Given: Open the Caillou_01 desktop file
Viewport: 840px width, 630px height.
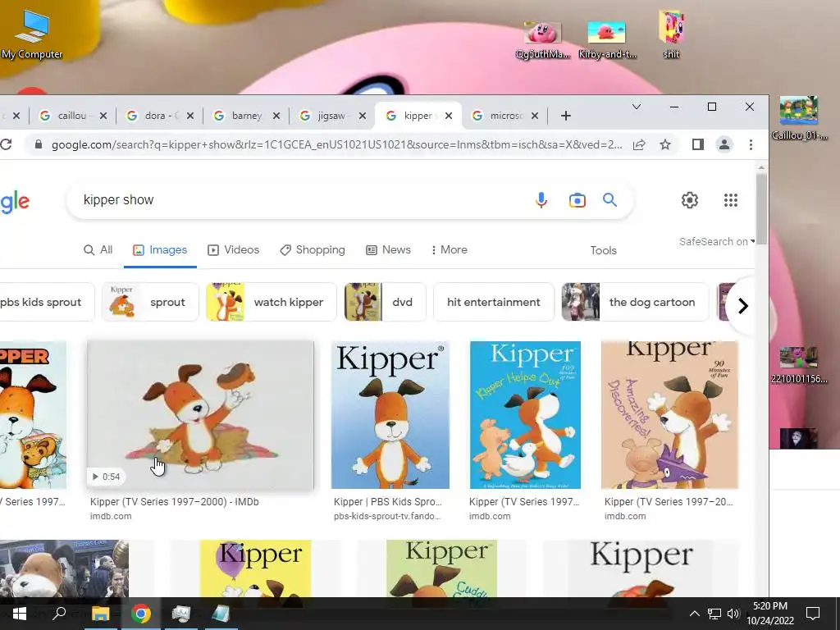Looking at the screenshot, I should [x=798, y=118].
